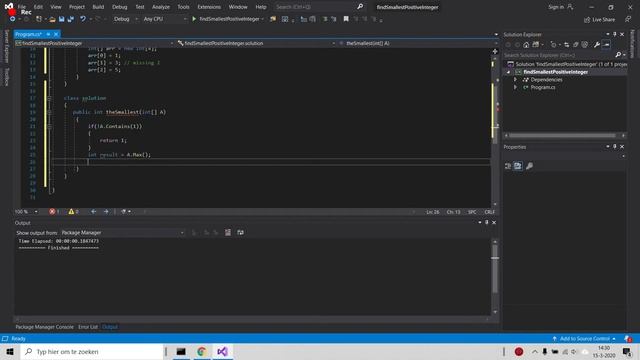Click the Open File folder icon
640x360 pixels.
coord(52,19)
